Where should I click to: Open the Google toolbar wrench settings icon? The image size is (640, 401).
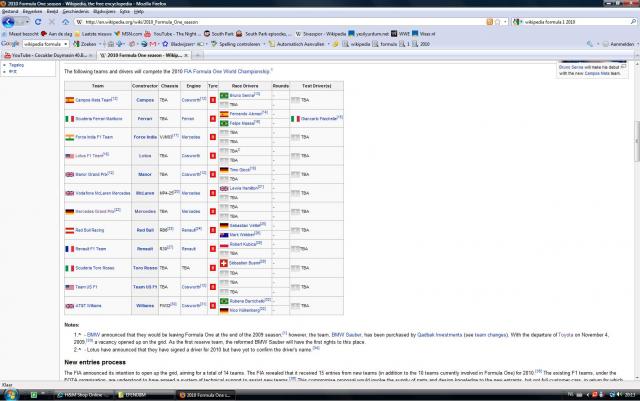pos(590,44)
